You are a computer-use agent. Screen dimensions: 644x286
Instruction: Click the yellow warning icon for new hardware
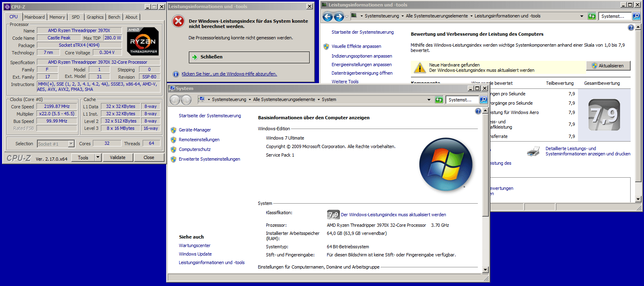pos(419,67)
